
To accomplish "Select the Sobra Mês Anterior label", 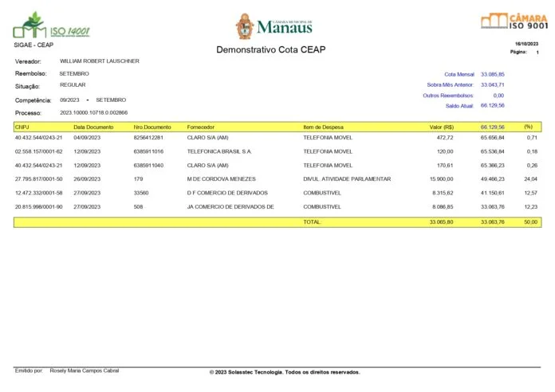I will 451,84.
